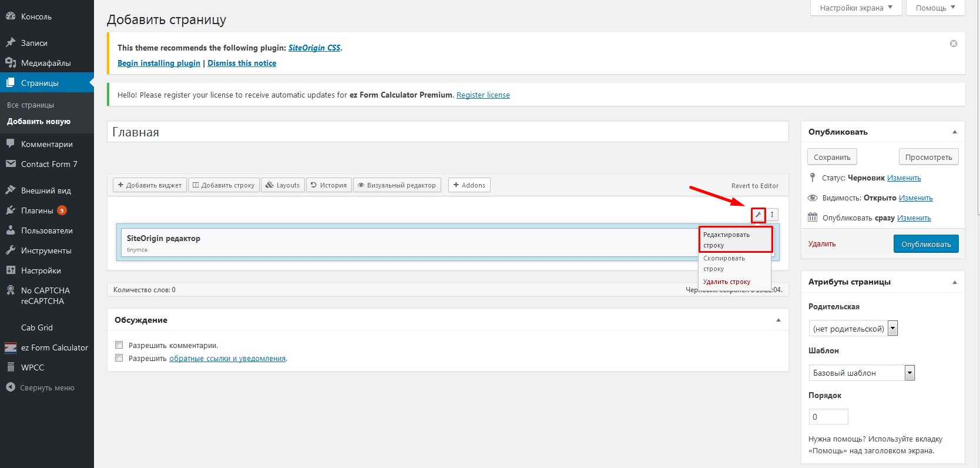The image size is (980, 468).
Task: Click Begin installing plugin link
Action: tap(159, 63)
